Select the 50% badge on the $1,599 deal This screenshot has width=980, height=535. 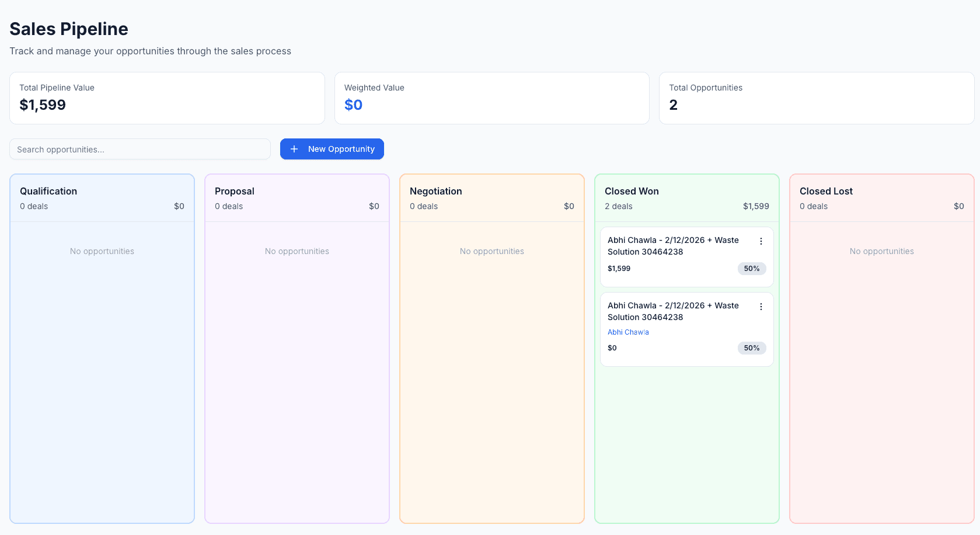tap(752, 269)
